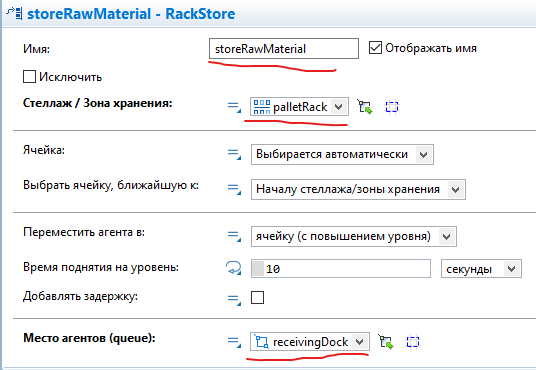Click the Выбрать ячейку, ближайшую к label
This screenshot has height=370, width=536.
point(111,185)
